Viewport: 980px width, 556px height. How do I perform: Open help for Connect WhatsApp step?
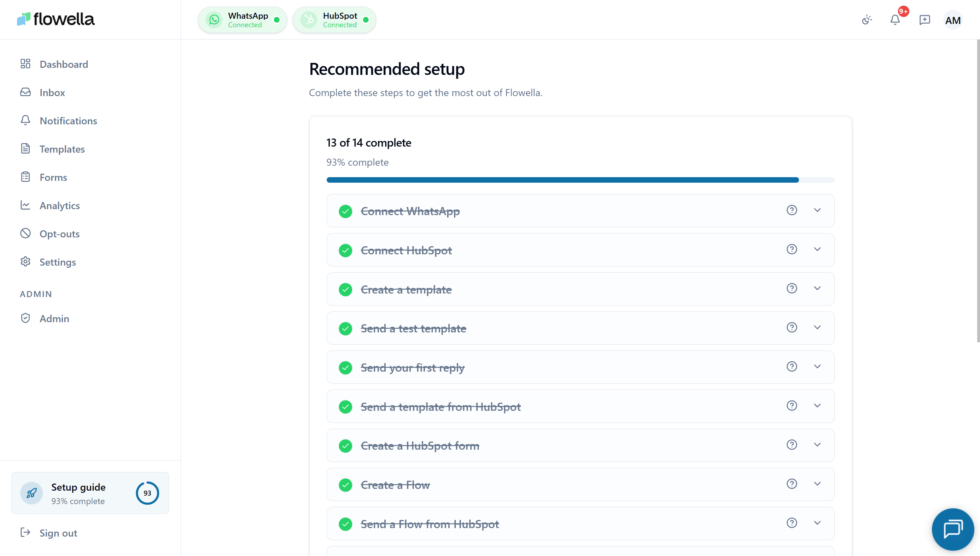click(x=792, y=210)
